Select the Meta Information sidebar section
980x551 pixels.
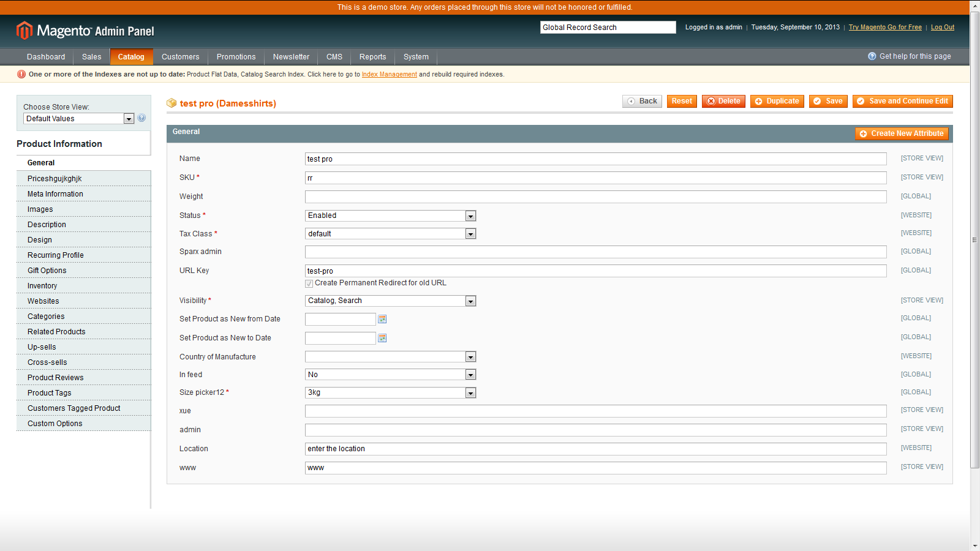(x=55, y=193)
